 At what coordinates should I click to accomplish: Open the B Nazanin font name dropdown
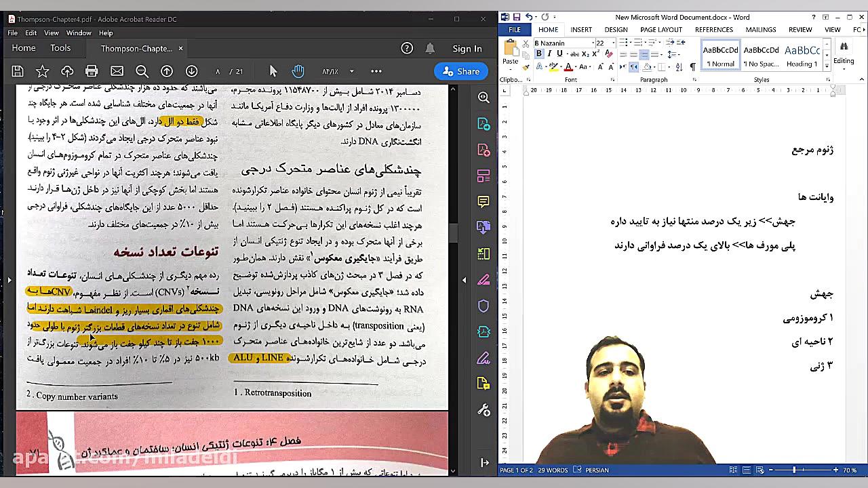pos(593,43)
